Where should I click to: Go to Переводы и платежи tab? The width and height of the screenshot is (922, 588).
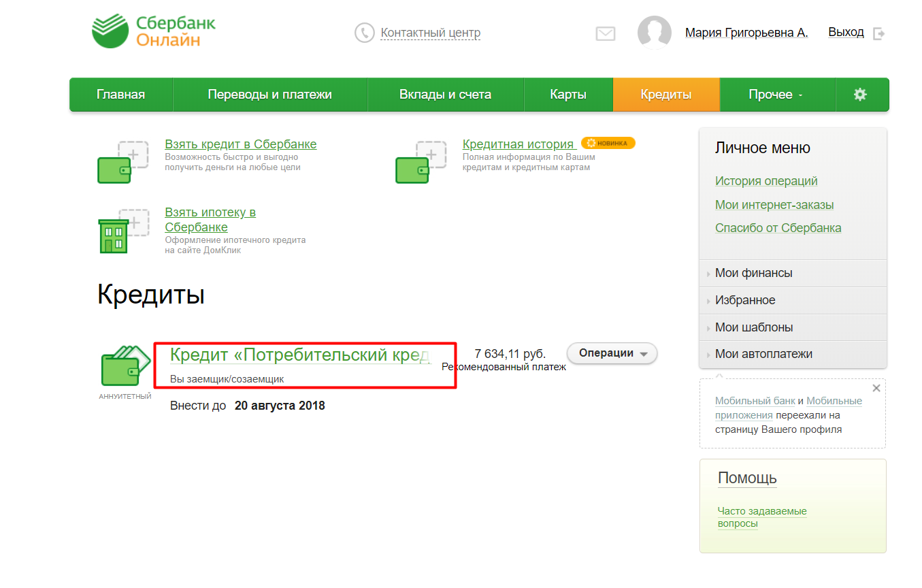coord(270,95)
